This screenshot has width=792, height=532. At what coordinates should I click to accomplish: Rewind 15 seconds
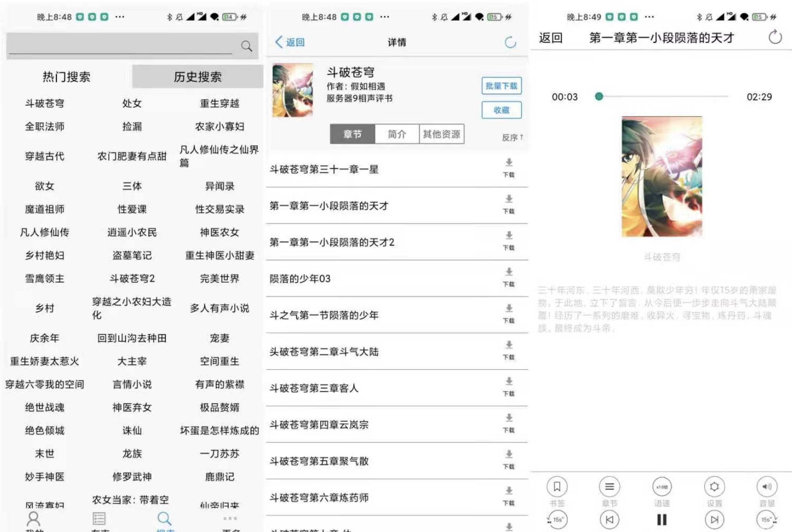tap(557, 519)
